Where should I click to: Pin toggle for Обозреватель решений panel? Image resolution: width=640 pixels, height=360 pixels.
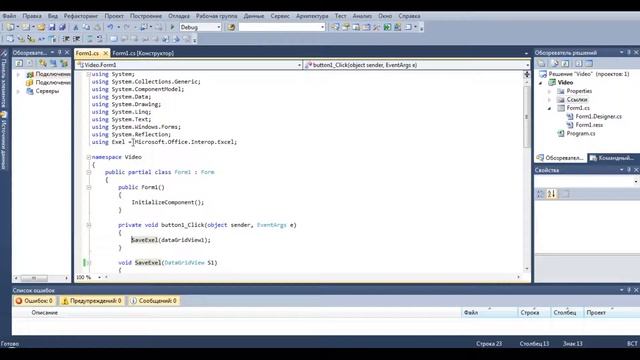click(629, 53)
